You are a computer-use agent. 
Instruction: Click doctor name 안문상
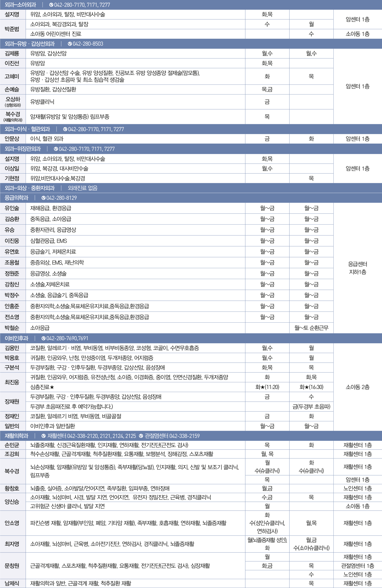12,139
